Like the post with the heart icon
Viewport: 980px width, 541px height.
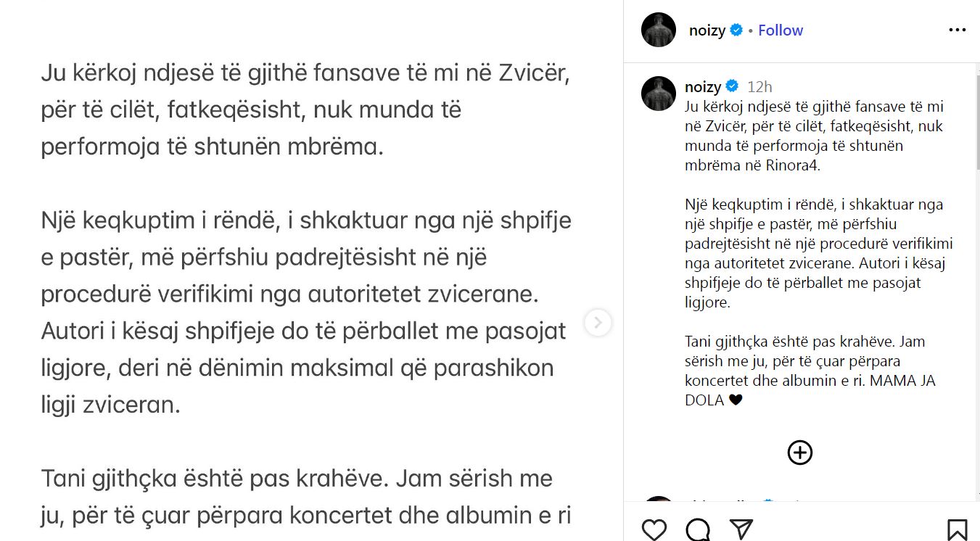pyautogui.click(x=654, y=529)
